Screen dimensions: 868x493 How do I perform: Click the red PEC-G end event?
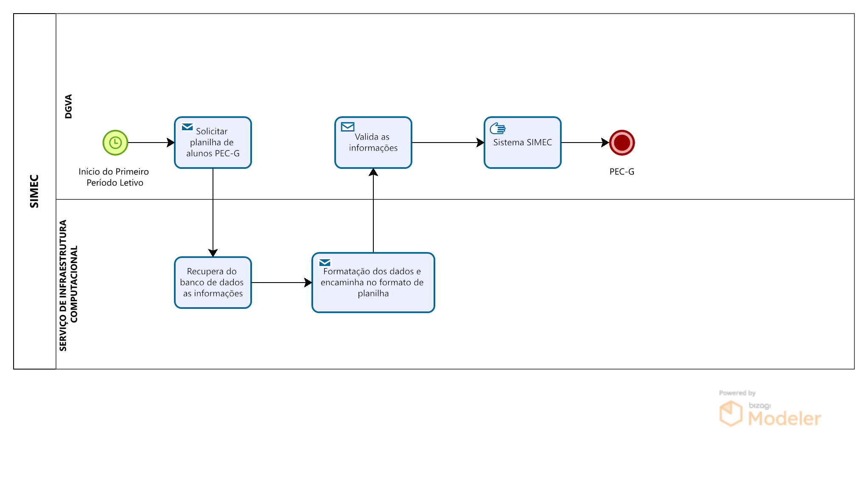tap(622, 143)
